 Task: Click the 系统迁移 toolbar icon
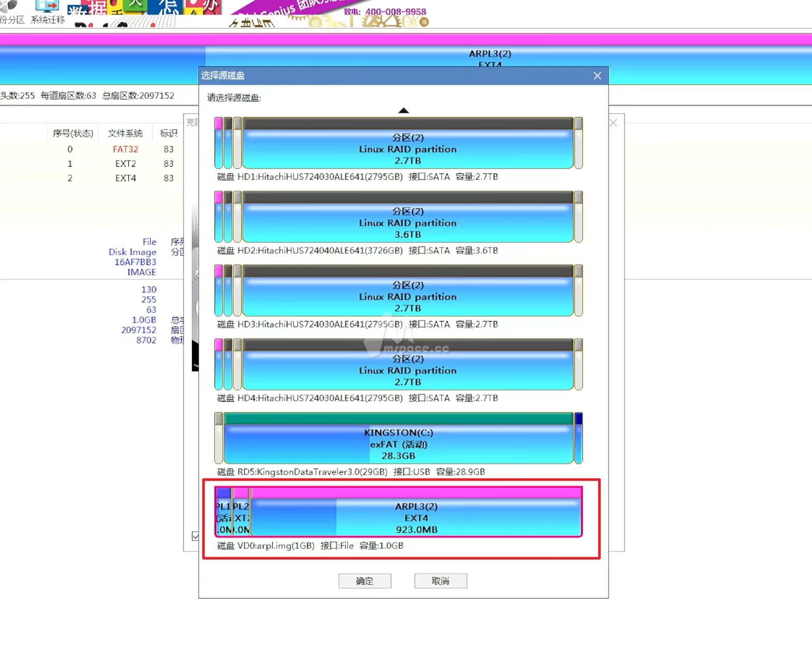click(48, 12)
